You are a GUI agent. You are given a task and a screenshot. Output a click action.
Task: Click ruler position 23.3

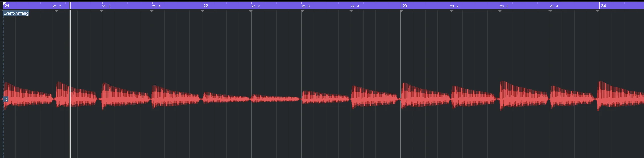(504, 6)
